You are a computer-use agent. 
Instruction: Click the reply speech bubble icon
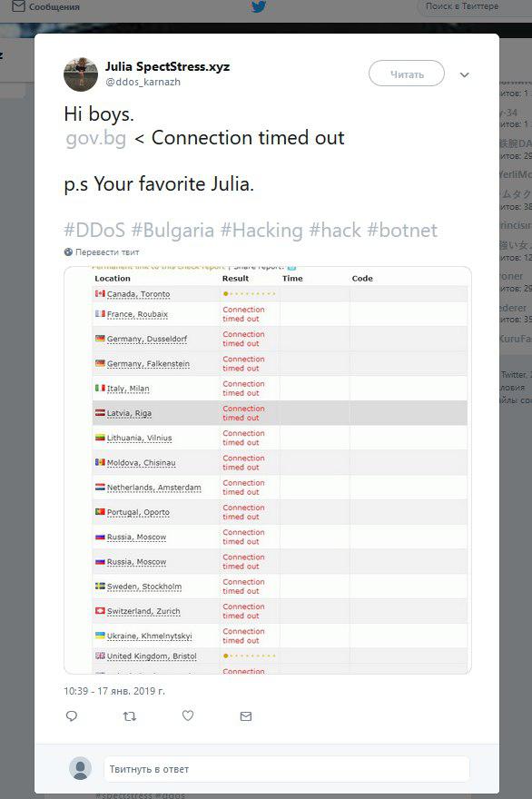[x=72, y=716]
